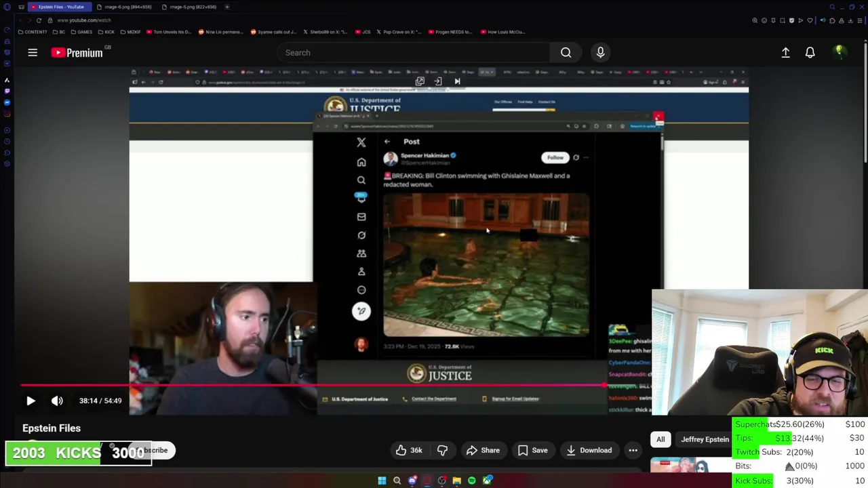Open the YouTube guide hamburger menu
This screenshot has width=868, height=488.
tap(33, 52)
